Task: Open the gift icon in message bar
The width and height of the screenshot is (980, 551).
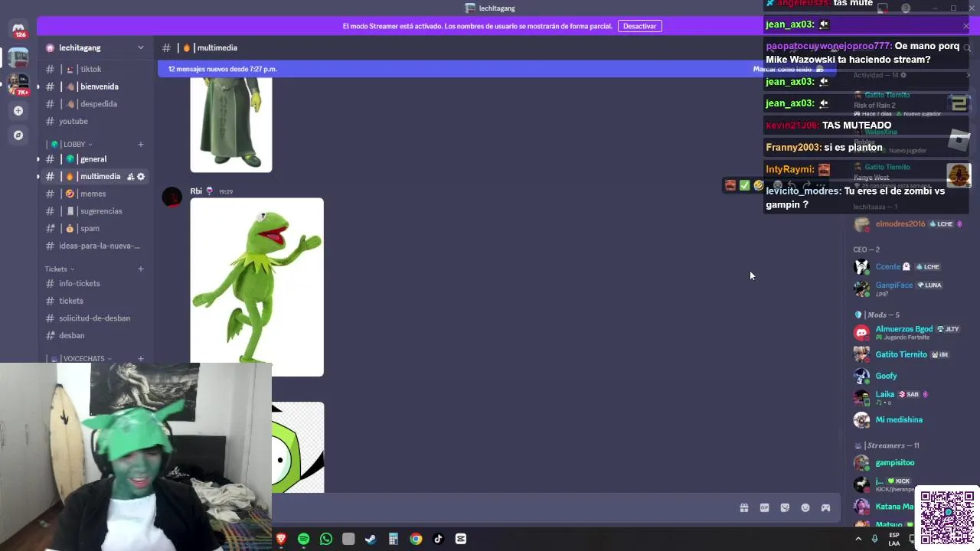Action: point(743,508)
